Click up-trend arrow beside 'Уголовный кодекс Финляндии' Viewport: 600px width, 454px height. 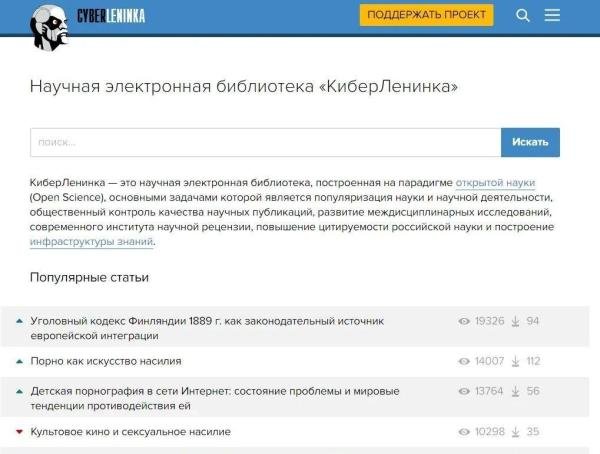(x=19, y=321)
